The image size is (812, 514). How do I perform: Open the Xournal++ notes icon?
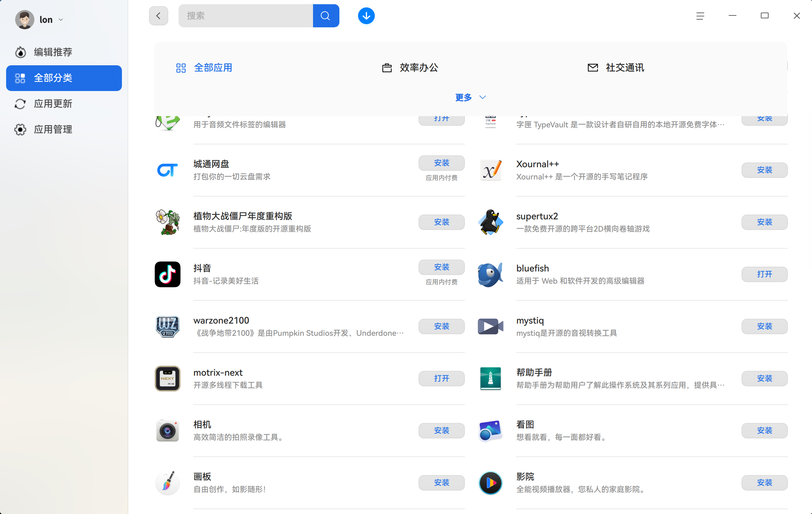tap(490, 170)
